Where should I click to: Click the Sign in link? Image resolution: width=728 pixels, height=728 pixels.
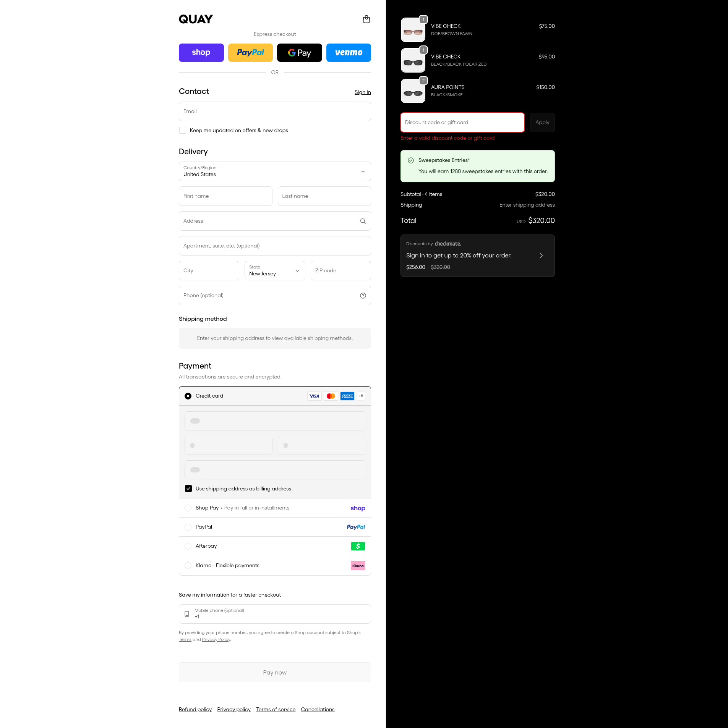(x=363, y=92)
